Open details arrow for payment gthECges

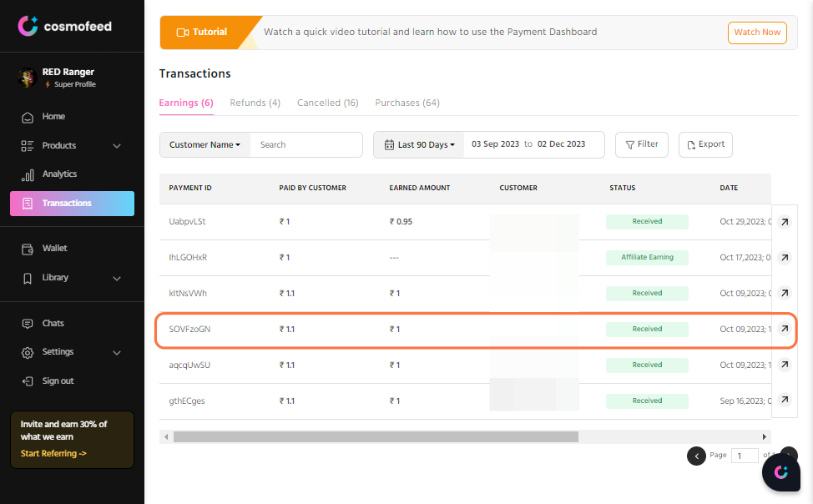(785, 400)
